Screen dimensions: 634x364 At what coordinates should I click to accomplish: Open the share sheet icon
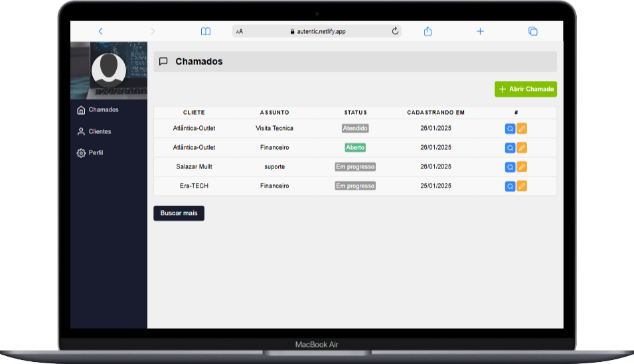click(428, 31)
